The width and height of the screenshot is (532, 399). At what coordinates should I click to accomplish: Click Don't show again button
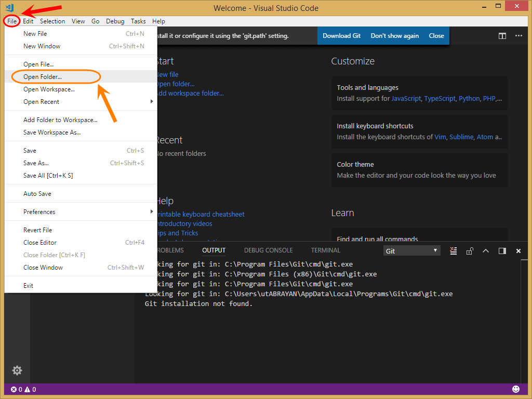point(395,36)
